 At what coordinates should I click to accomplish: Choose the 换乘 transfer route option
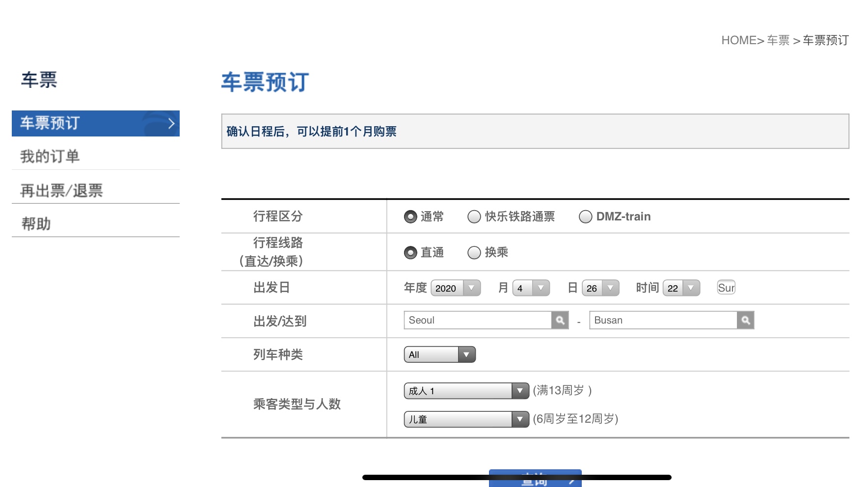(474, 252)
